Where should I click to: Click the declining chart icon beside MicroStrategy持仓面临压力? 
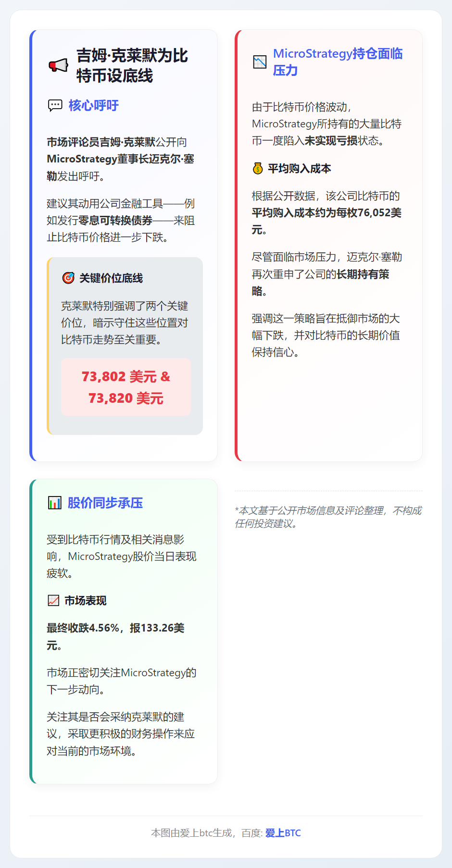(260, 62)
